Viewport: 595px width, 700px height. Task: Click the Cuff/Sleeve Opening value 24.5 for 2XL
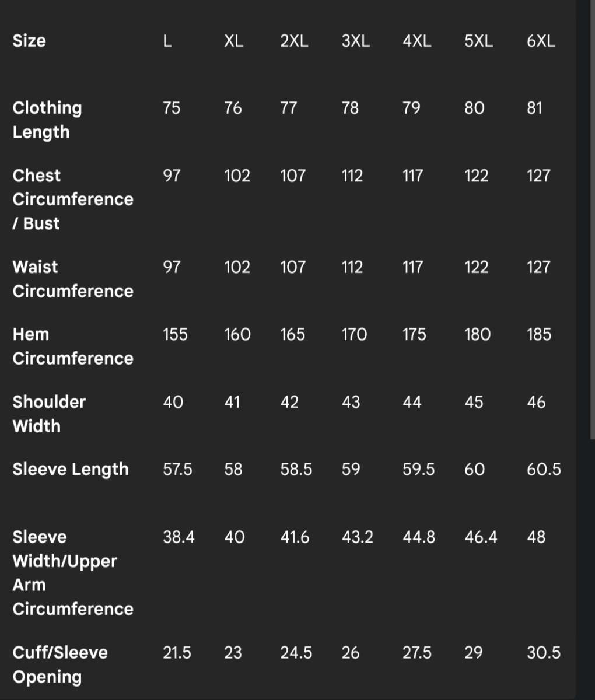point(296,652)
